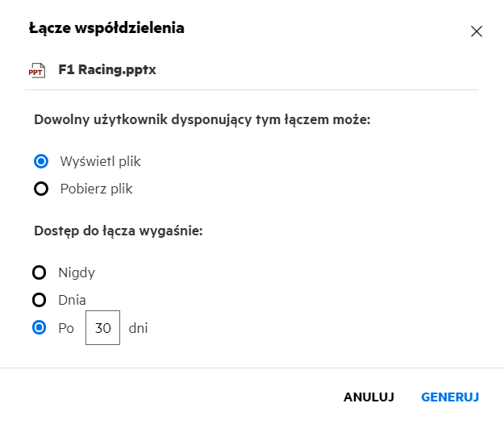Close the Łącze współdzielenia dialog
This screenshot has height=424, width=504.
coord(477,31)
